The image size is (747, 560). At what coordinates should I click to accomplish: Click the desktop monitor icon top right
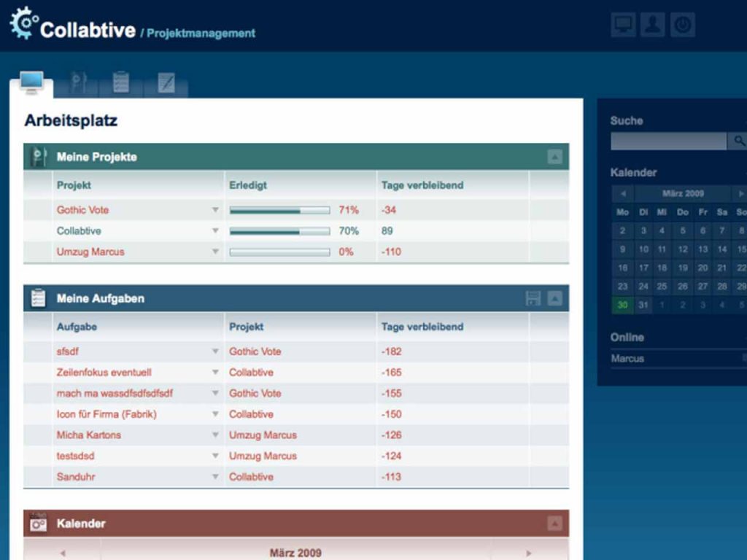point(624,24)
